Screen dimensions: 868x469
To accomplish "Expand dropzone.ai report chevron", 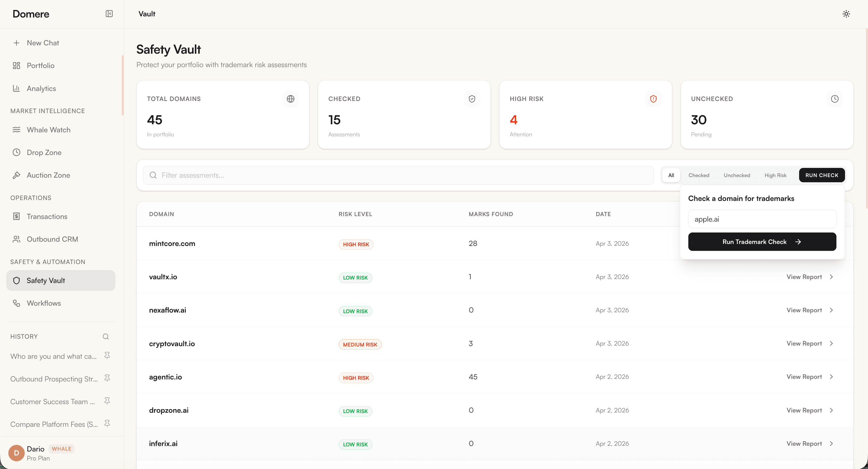I will point(831,410).
